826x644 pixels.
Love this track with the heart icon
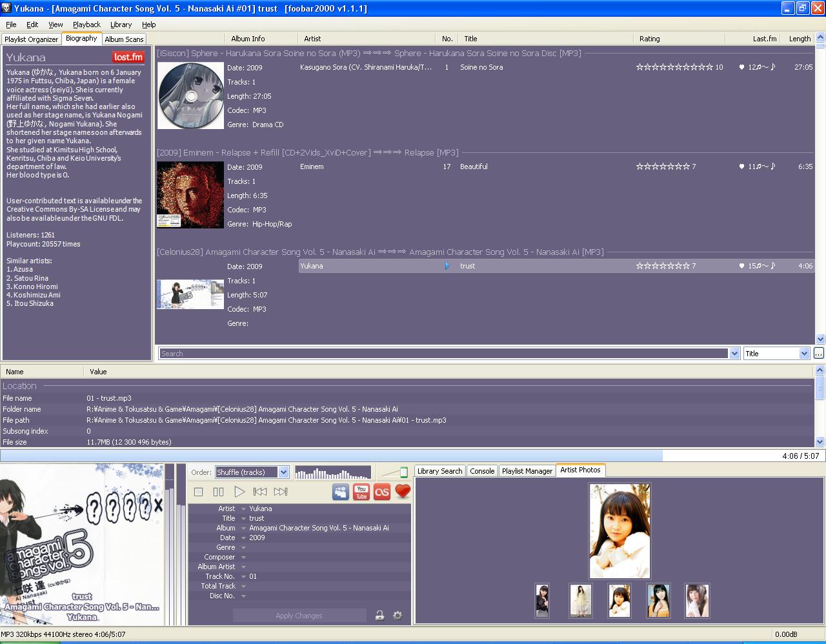(403, 492)
